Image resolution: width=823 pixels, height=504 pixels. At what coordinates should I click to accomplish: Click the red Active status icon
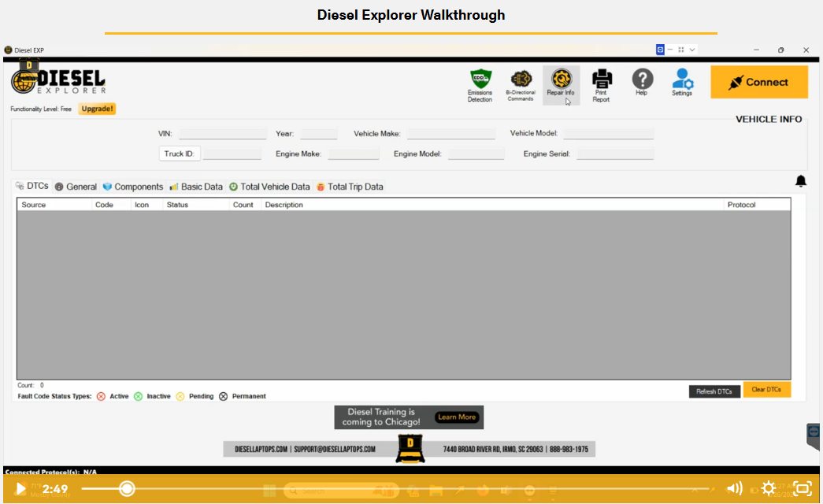[101, 396]
